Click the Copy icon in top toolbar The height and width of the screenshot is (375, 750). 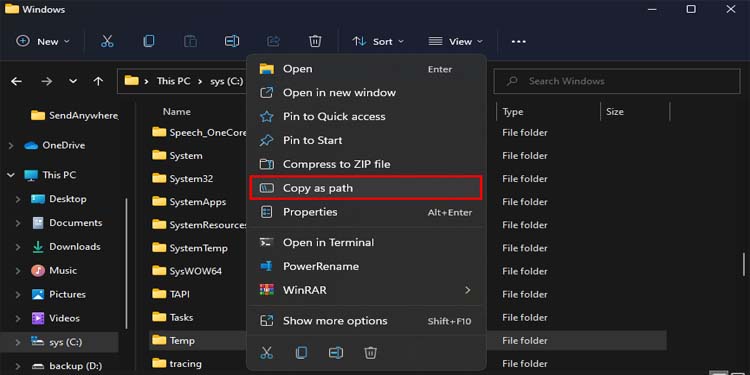149,42
